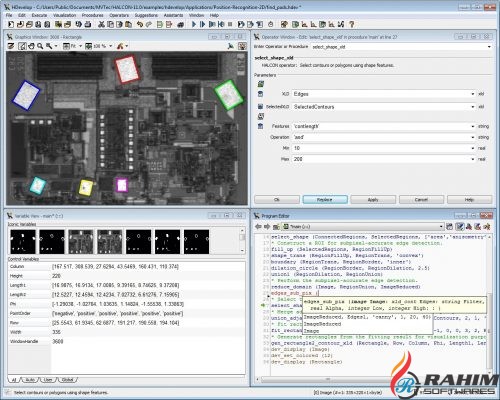Image resolution: width=500 pixels, height=400 pixels.
Task: Expand the Features 'contlength' dropdown
Action: pos(473,126)
